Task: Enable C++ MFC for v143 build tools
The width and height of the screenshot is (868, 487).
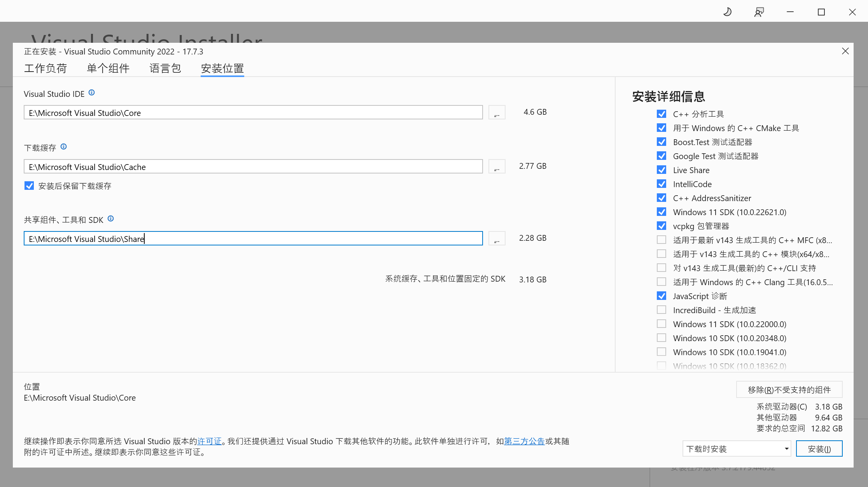Action: [x=661, y=240]
